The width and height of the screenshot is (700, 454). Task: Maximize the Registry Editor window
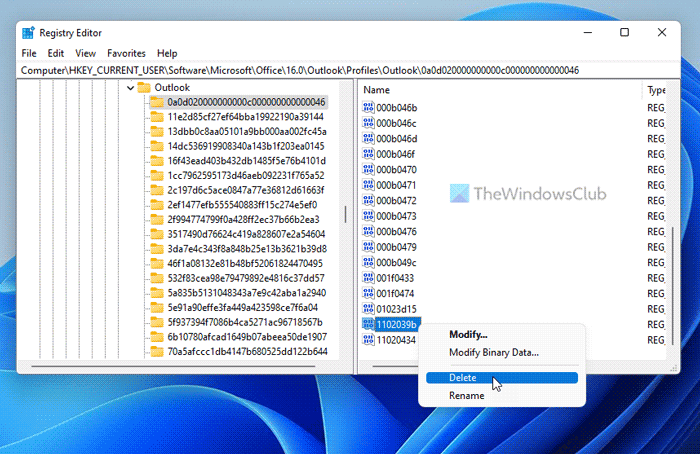click(x=624, y=32)
